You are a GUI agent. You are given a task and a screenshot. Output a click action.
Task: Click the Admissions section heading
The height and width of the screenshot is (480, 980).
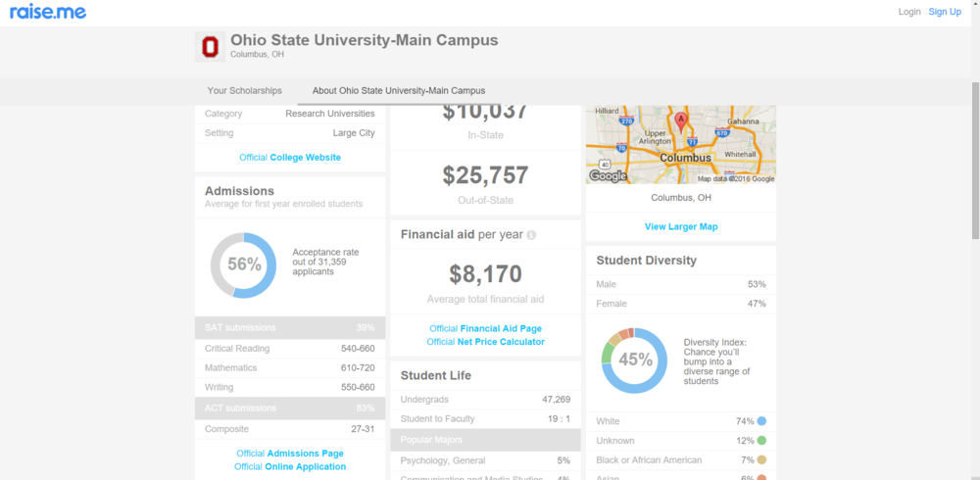click(239, 191)
